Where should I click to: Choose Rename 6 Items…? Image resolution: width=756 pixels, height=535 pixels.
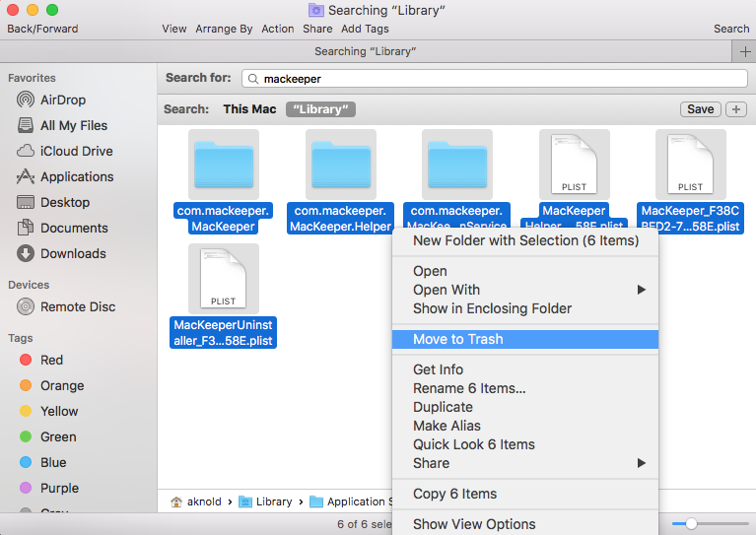525,388
